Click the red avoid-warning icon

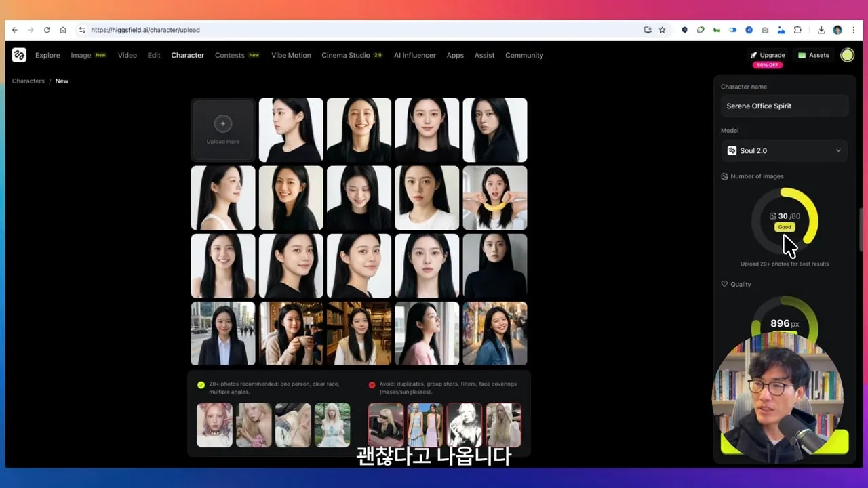[x=372, y=384]
